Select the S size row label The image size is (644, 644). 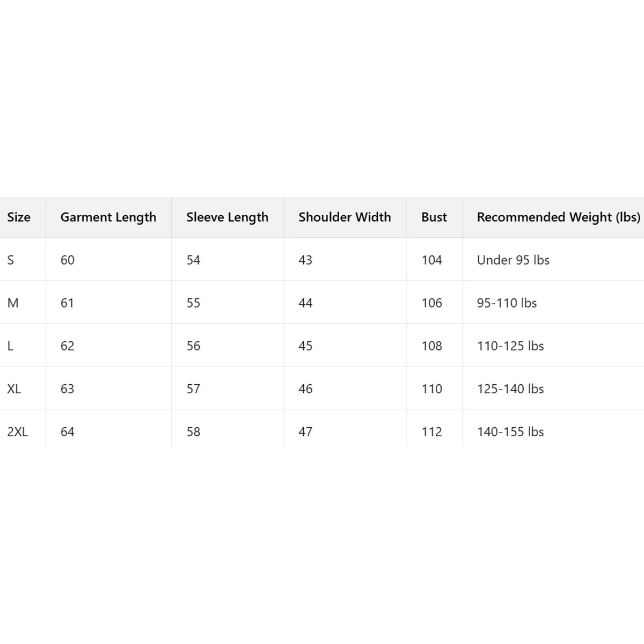click(x=11, y=260)
